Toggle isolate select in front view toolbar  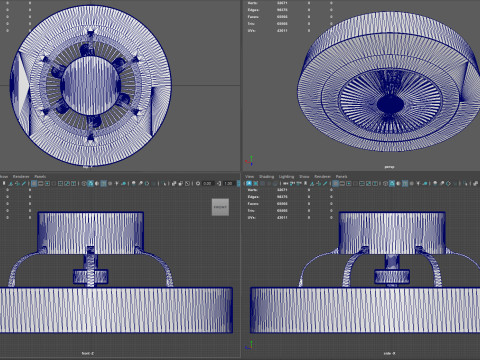pyautogui.click(x=164, y=184)
